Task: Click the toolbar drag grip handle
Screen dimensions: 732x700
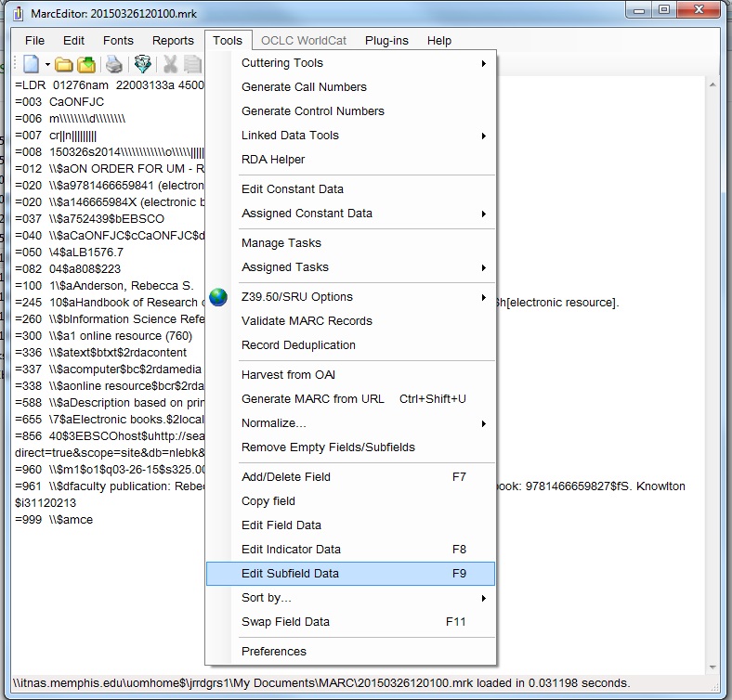Action: (x=17, y=64)
